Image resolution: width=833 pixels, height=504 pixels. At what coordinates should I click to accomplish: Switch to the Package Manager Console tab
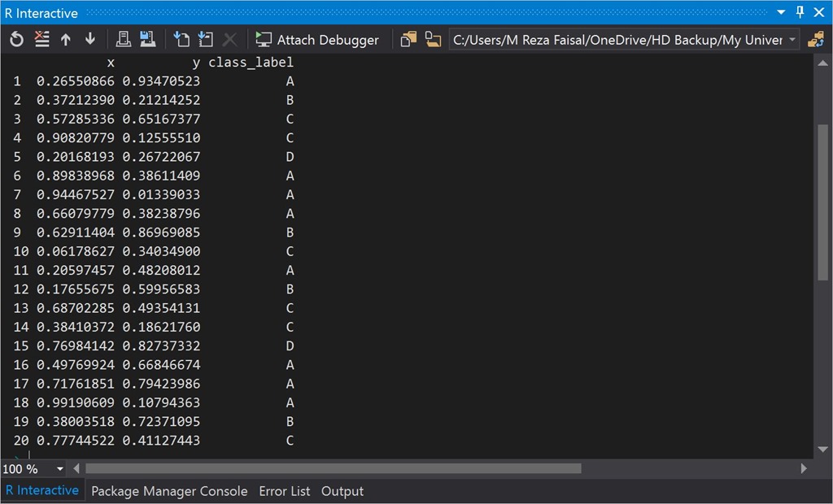(x=169, y=491)
